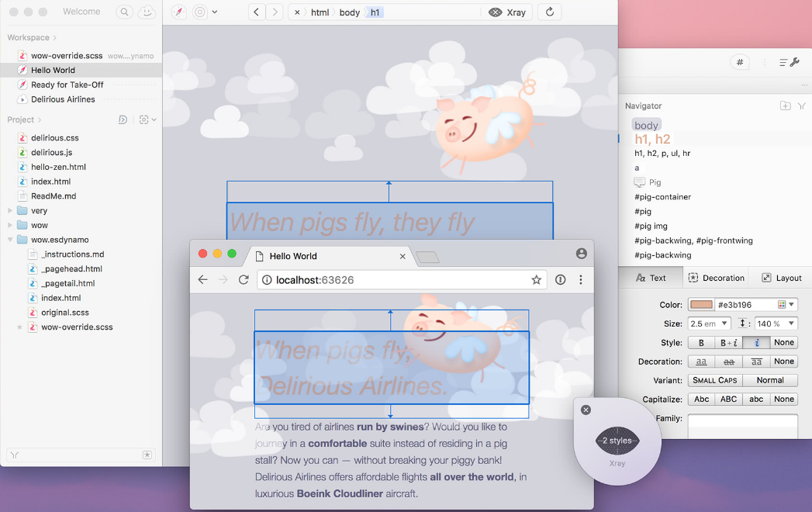Select body in the breadcrumb path

350,12
